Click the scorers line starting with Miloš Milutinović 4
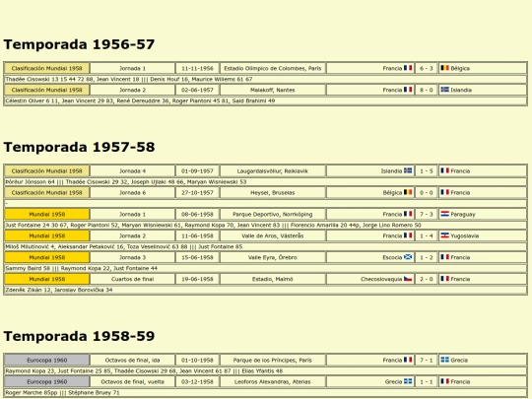Screen dimensions: 532x399 point(265,246)
